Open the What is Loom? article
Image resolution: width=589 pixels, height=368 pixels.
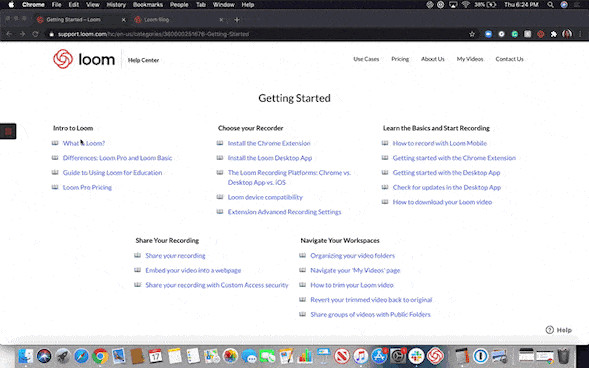[84, 143]
